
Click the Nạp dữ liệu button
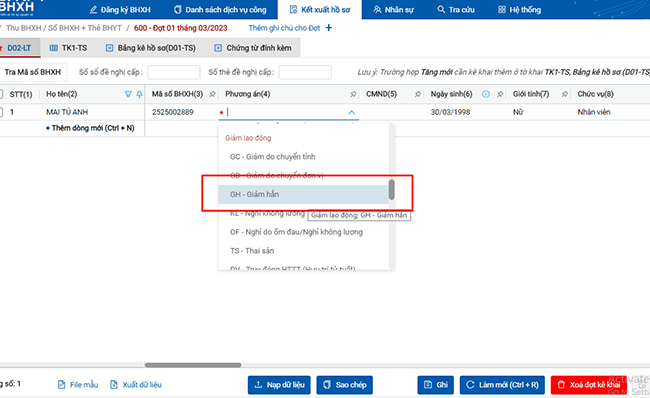pos(279,385)
